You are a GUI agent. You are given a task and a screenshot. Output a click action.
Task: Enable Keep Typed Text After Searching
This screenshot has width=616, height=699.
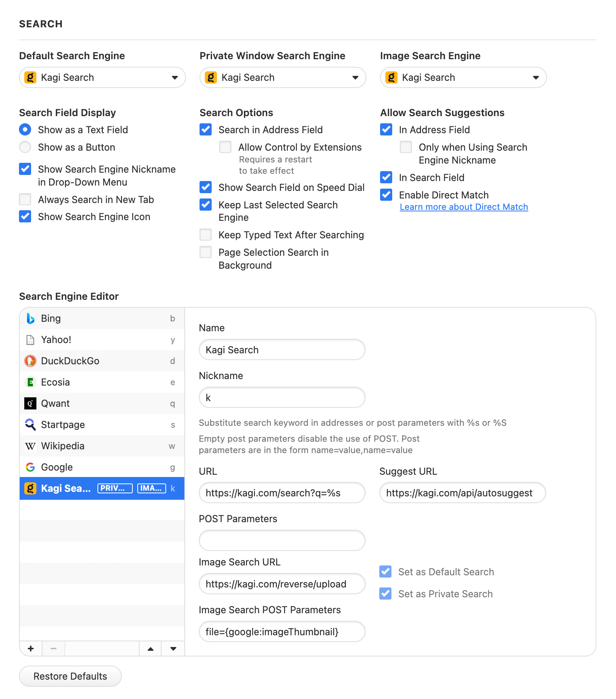tap(206, 235)
